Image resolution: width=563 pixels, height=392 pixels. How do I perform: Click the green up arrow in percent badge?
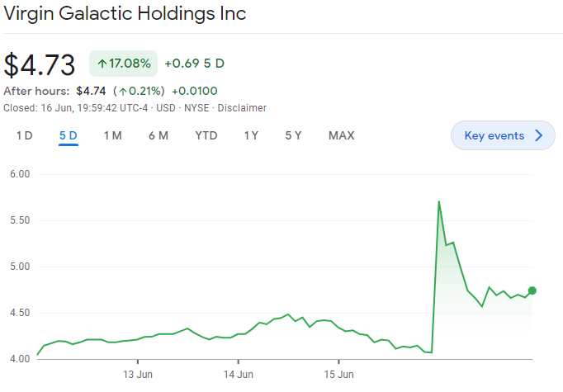click(102, 64)
